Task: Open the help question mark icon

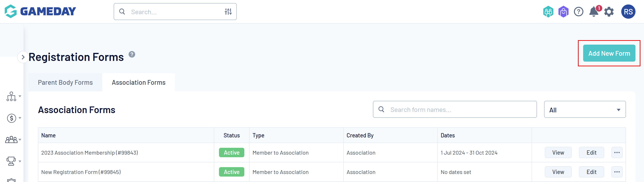Action: [578, 12]
